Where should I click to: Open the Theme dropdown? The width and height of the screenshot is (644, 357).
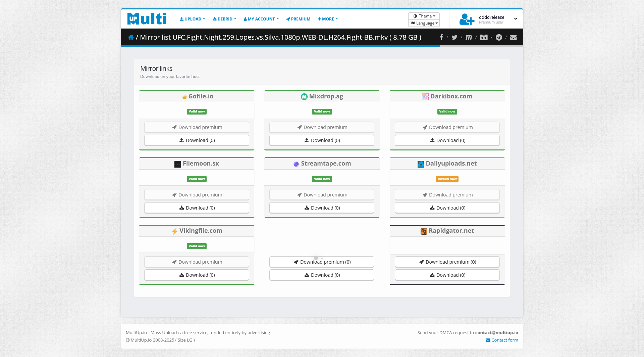pyautogui.click(x=424, y=16)
